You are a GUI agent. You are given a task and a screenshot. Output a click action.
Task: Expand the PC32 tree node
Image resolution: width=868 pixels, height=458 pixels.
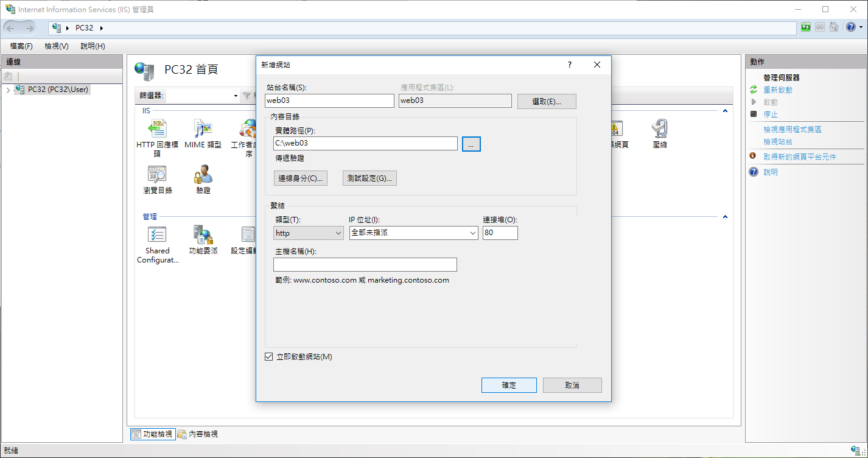[x=7, y=90]
